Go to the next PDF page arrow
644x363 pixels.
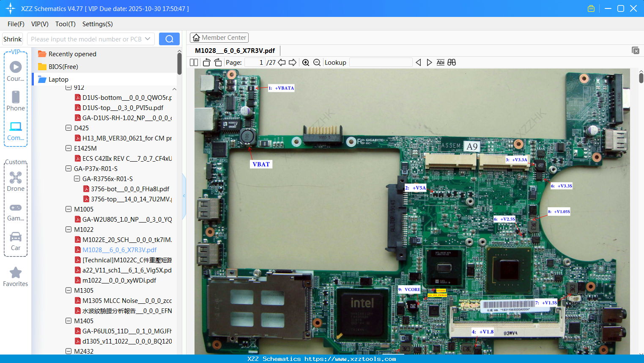click(293, 63)
